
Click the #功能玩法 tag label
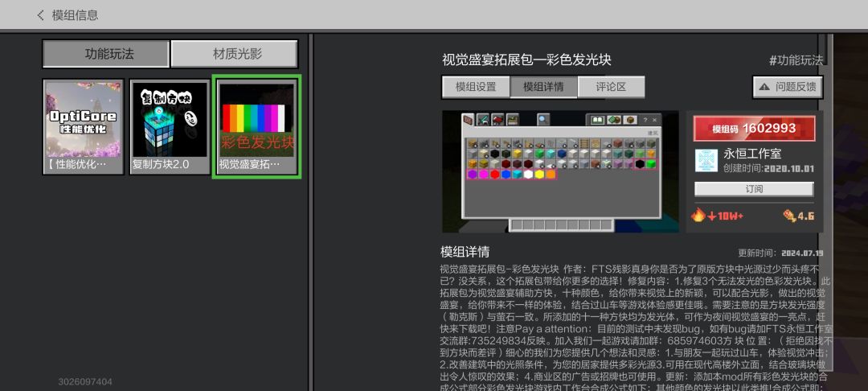click(795, 60)
